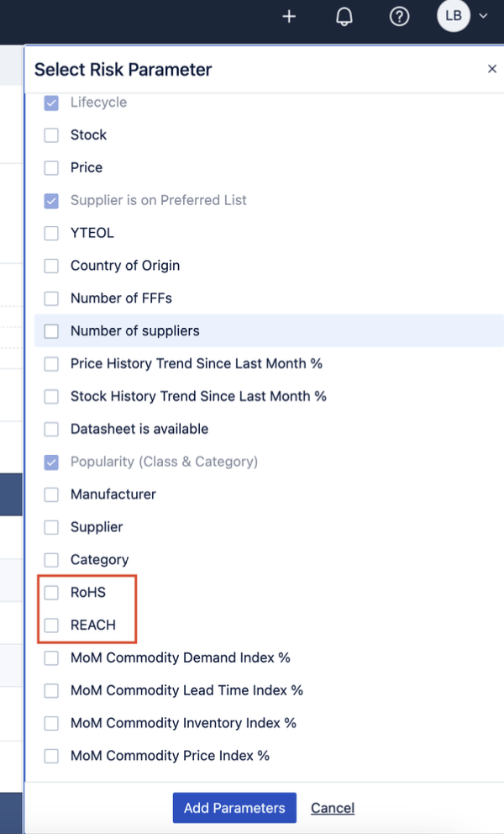Click the Cancel link

pyautogui.click(x=333, y=808)
